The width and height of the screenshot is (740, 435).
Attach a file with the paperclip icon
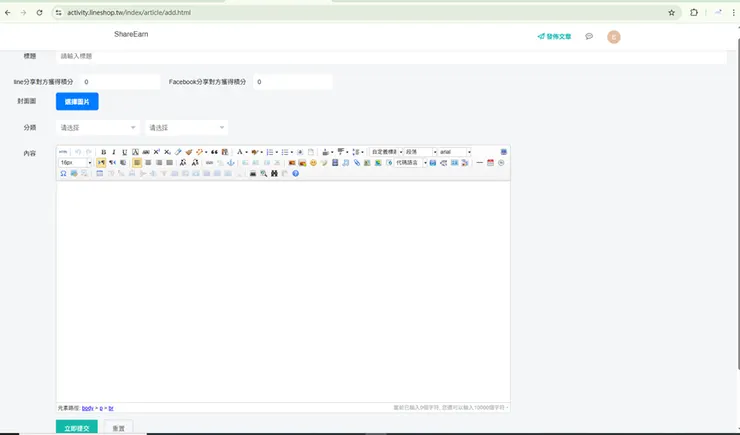357,163
